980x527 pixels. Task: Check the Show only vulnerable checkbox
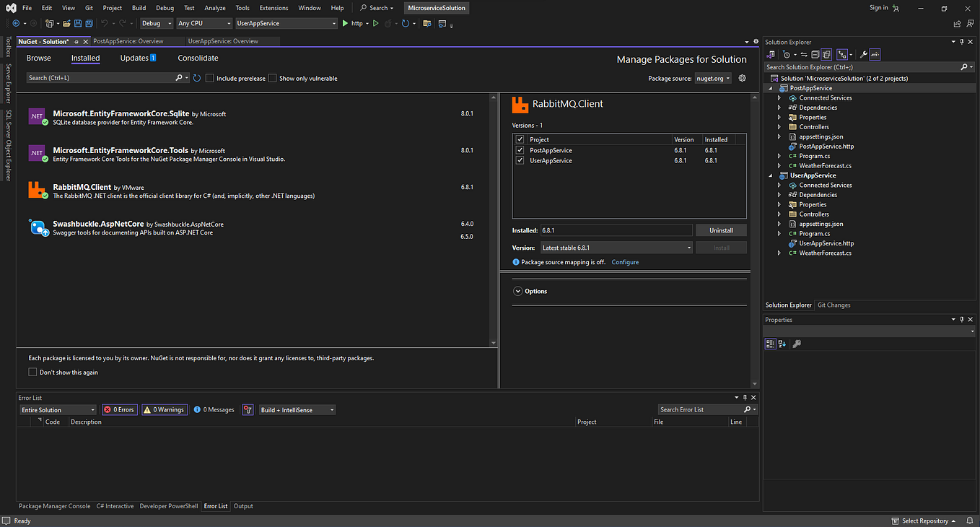[x=272, y=78]
